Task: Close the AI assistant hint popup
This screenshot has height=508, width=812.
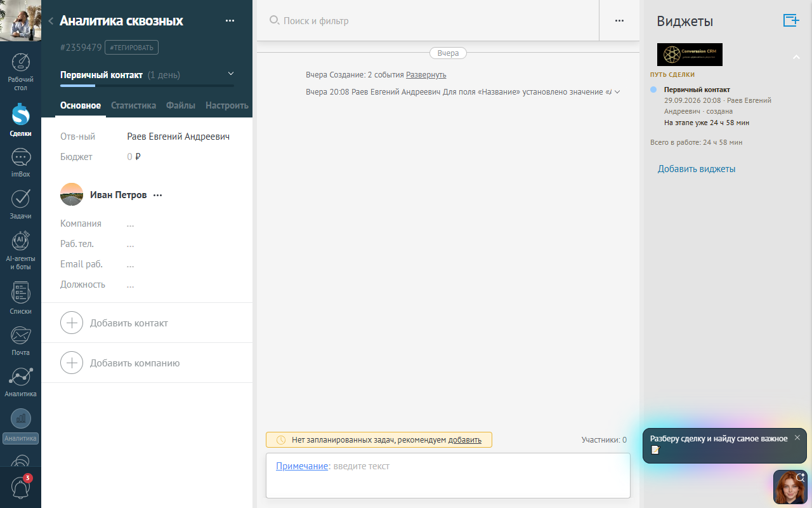Action: click(797, 438)
